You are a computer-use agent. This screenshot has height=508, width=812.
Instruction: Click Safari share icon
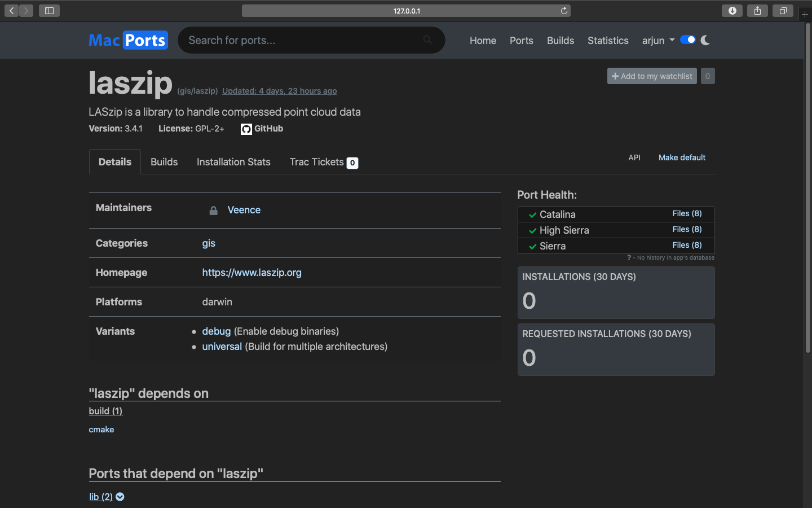pyautogui.click(x=757, y=11)
